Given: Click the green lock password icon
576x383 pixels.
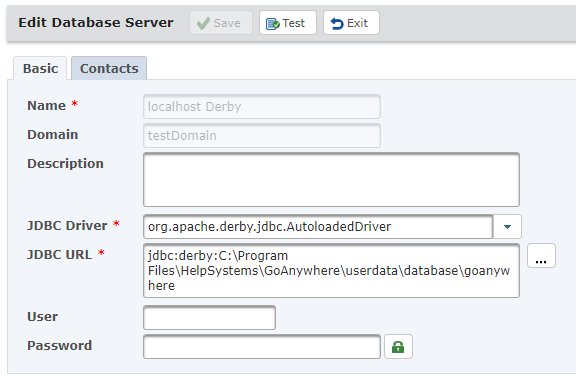Looking at the screenshot, I should click(x=398, y=346).
